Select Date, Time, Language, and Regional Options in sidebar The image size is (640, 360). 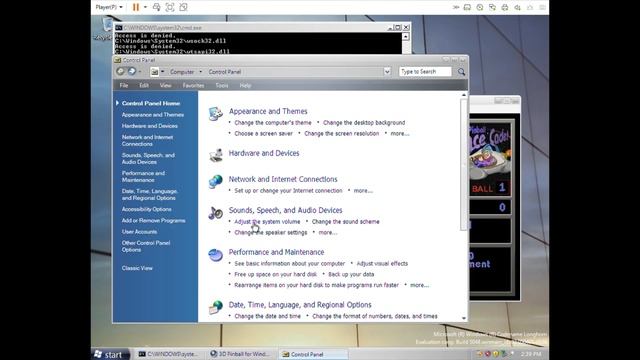(150, 194)
